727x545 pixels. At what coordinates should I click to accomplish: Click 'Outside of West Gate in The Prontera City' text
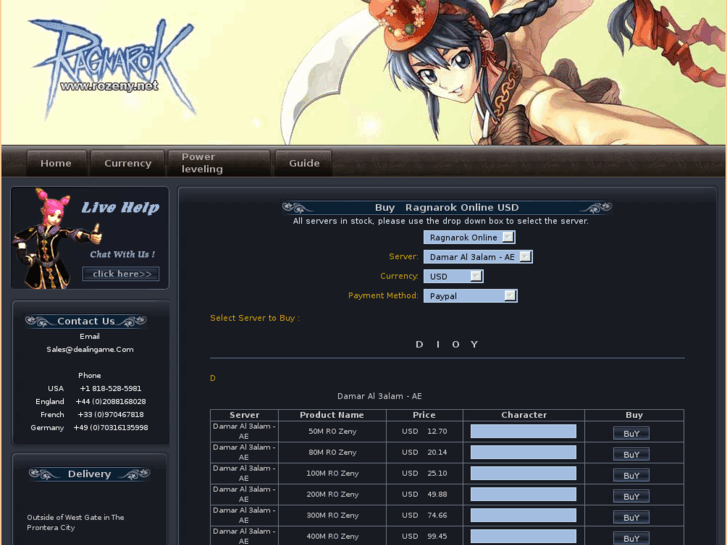75,522
